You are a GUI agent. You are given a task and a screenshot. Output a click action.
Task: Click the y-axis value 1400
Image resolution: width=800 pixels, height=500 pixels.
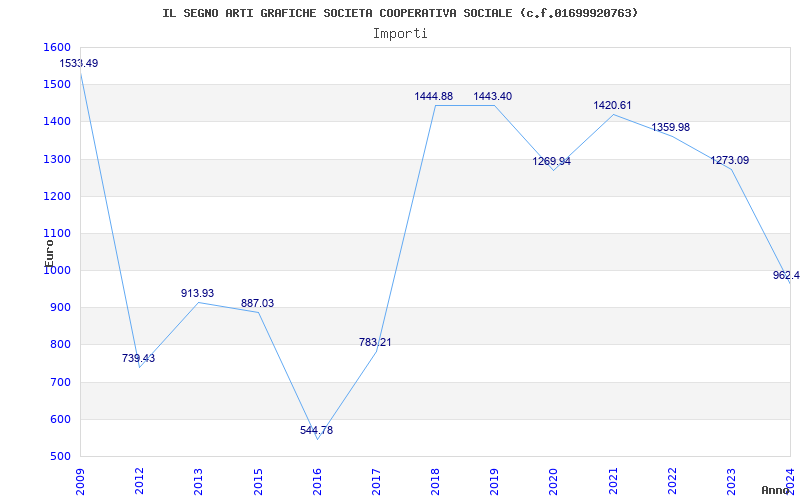coord(57,121)
